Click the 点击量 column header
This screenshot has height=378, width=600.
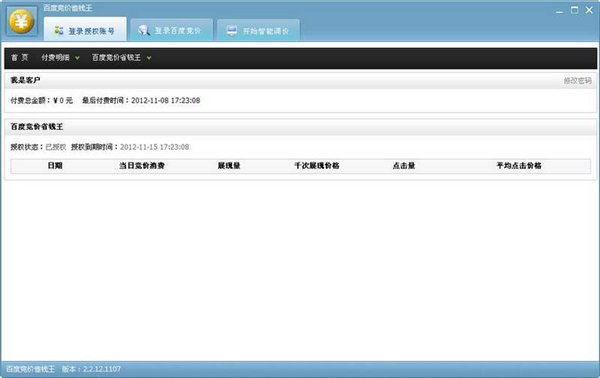pyautogui.click(x=404, y=166)
